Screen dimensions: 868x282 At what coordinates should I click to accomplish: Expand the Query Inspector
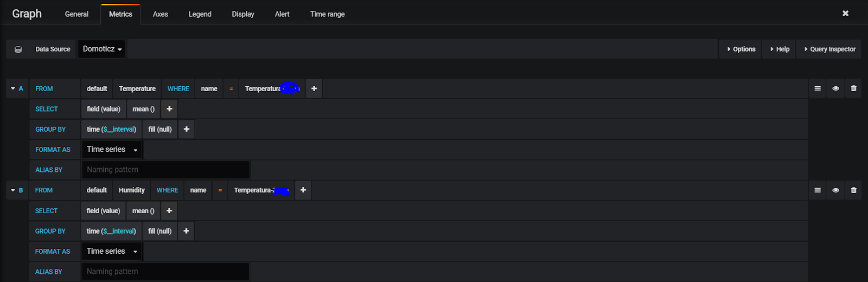(x=829, y=49)
